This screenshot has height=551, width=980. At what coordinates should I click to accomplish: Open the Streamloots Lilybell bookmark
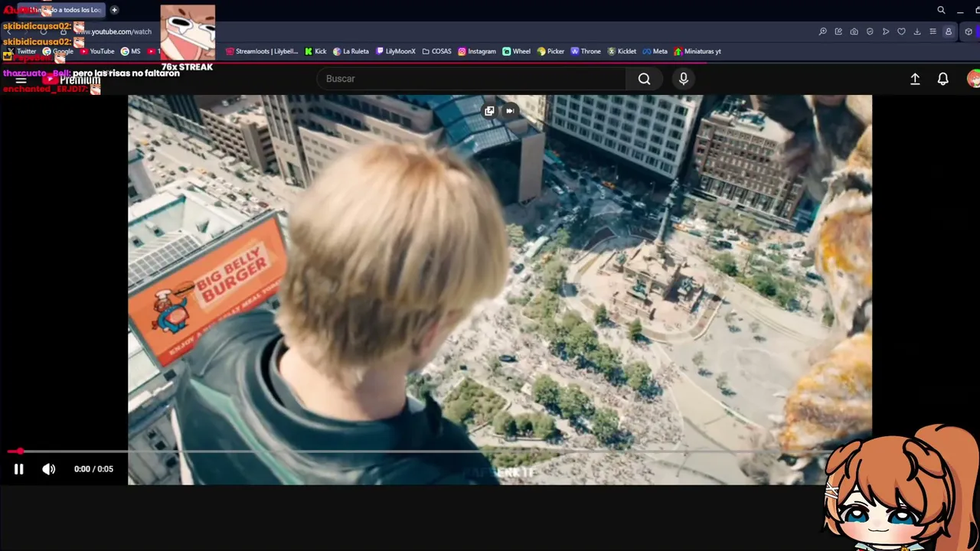(x=262, y=51)
